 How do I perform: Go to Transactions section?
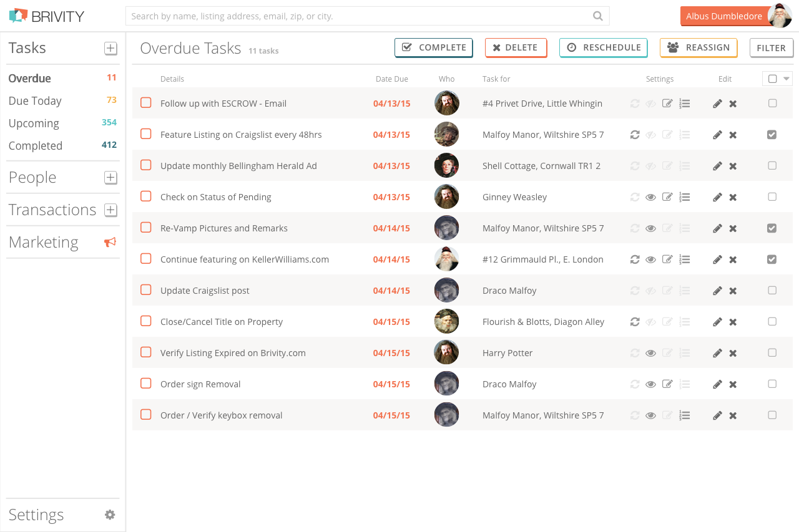[52, 210]
